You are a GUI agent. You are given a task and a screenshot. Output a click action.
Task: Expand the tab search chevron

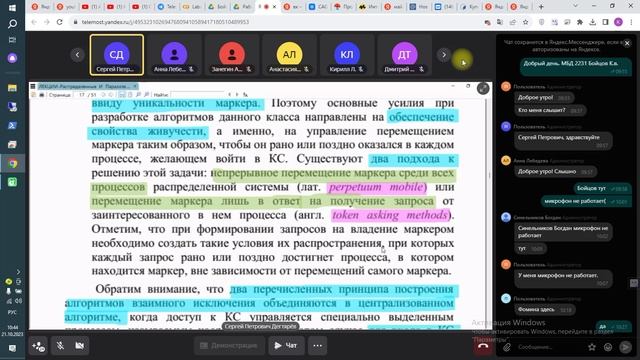(x=576, y=6)
